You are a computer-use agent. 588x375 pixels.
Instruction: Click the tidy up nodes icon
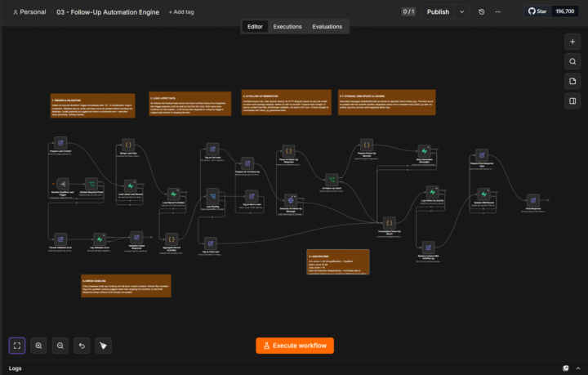click(x=103, y=346)
